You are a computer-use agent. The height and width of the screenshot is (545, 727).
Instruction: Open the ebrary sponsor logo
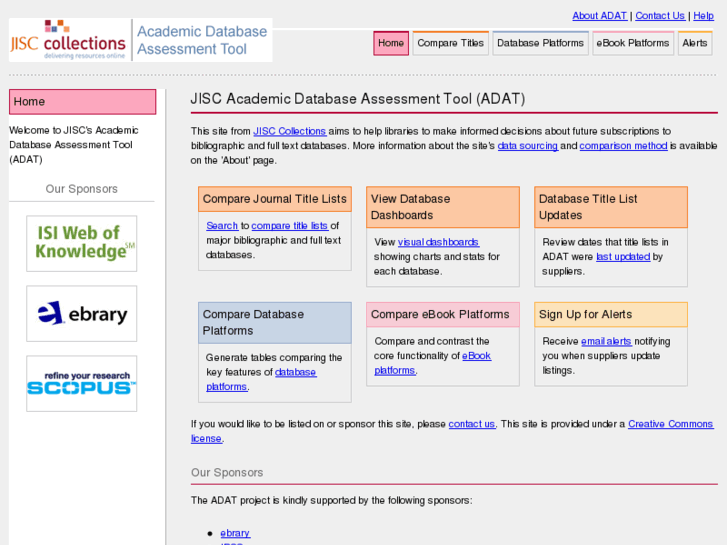pos(82,314)
